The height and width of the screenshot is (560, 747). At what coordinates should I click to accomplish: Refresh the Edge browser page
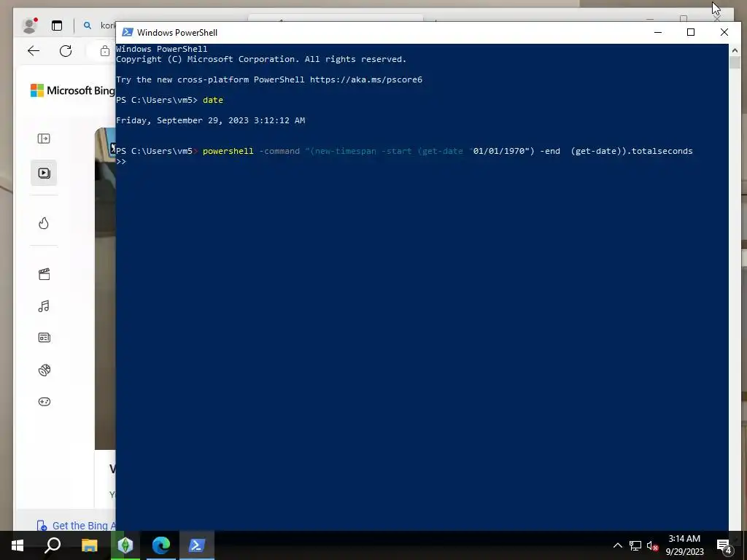pyautogui.click(x=66, y=51)
